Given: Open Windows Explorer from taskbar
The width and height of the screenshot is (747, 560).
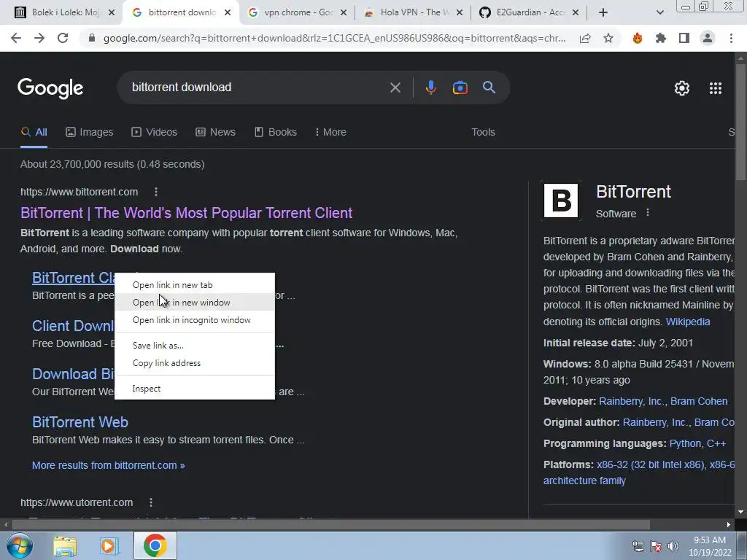Looking at the screenshot, I should tap(65, 545).
